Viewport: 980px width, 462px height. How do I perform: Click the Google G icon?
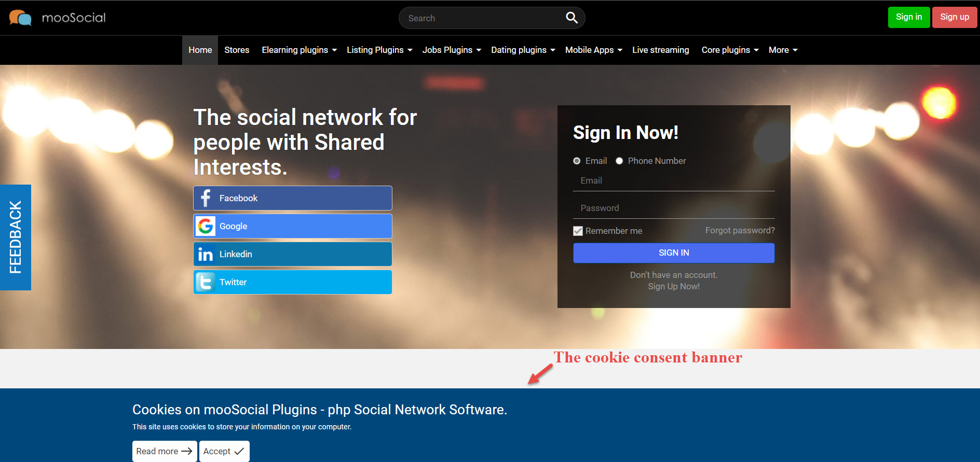point(206,226)
